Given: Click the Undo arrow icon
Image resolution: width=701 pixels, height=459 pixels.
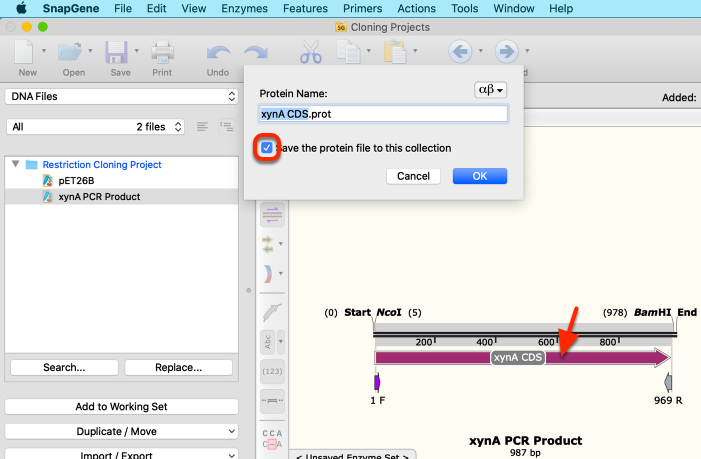Looking at the screenshot, I should point(219,53).
